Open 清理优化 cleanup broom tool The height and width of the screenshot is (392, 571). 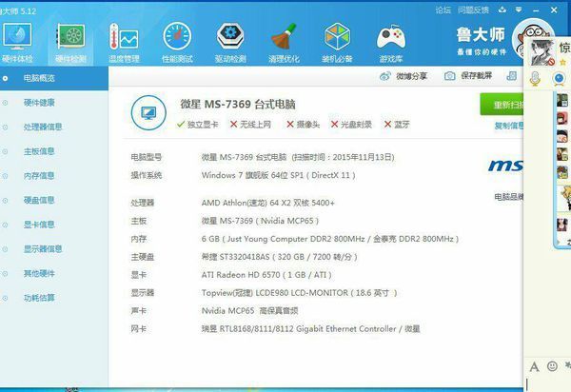[x=284, y=42]
